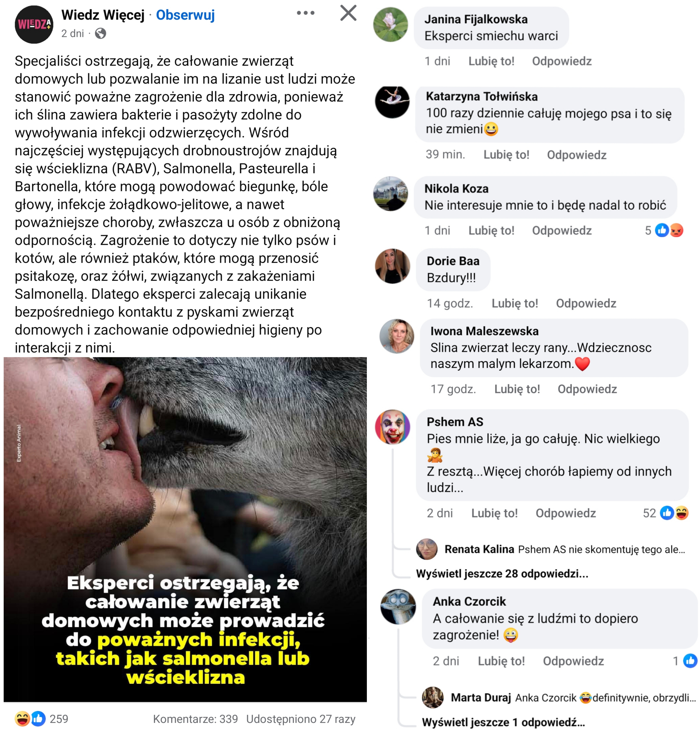Image resolution: width=700 pixels, height=735 pixels.
Task: Open reactions on Pshem AS comment
Action: point(673,513)
